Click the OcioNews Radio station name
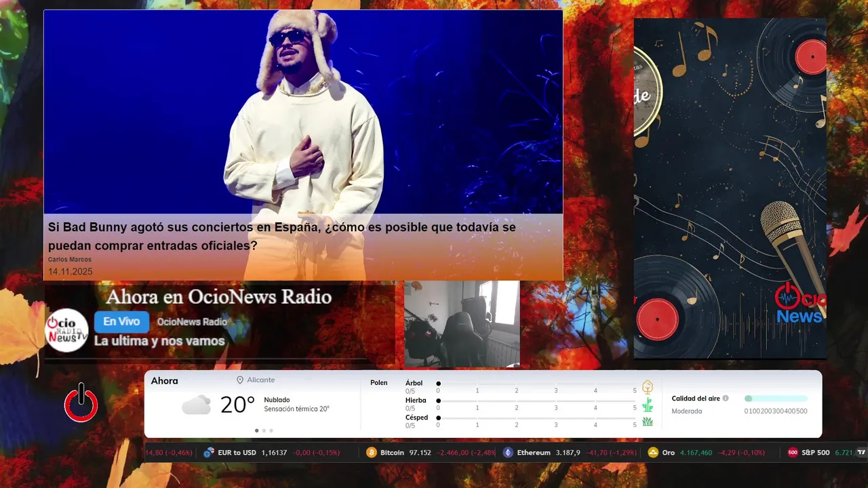This screenshot has height=488, width=868. click(x=192, y=322)
